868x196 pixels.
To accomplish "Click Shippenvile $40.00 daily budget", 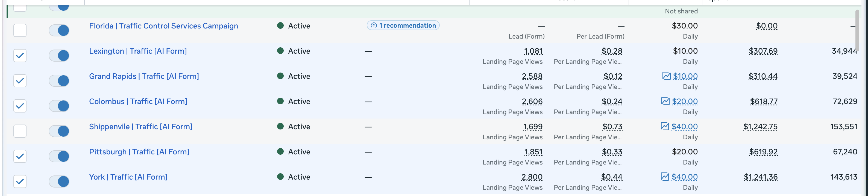I will (684, 126).
